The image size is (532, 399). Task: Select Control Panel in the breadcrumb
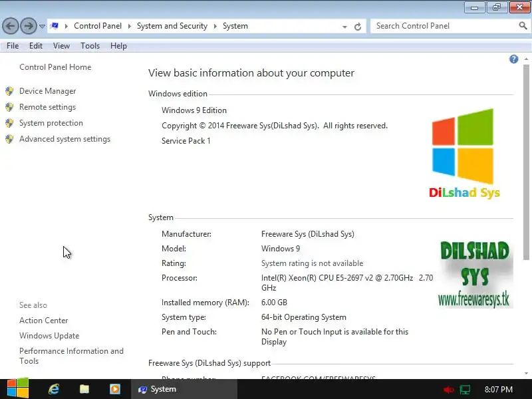click(98, 26)
